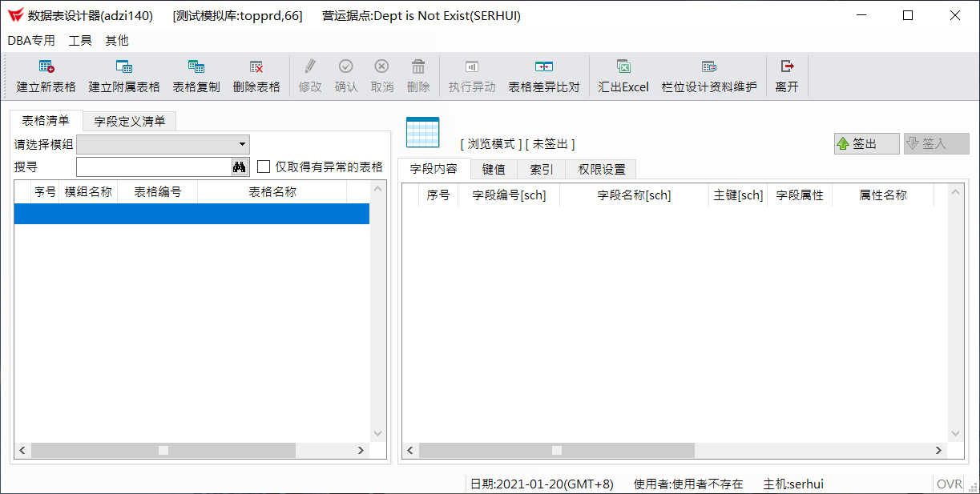Click the 建立附属表格 toolbar icon
The height and width of the screenshot is (494, 980).
(124, 66)
